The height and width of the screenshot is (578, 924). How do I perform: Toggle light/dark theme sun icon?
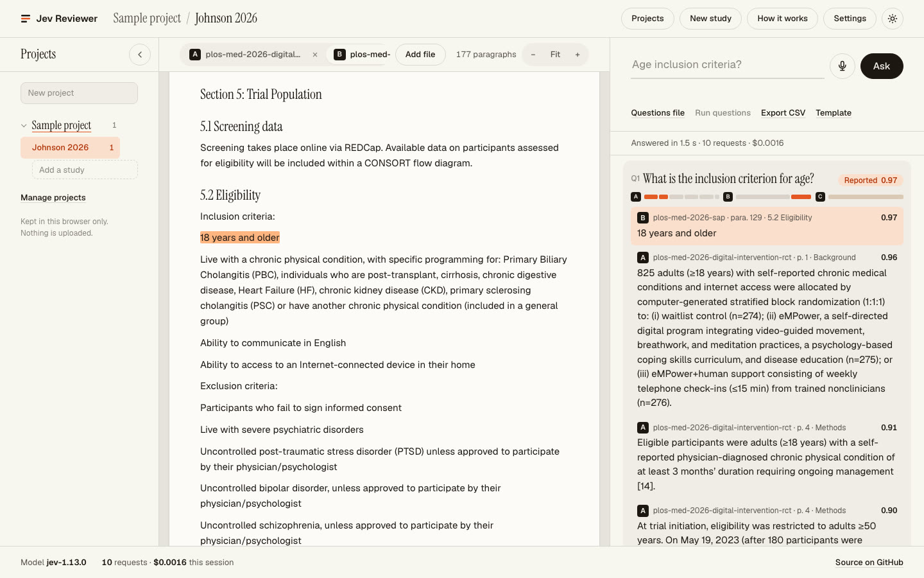coord(893,19)
